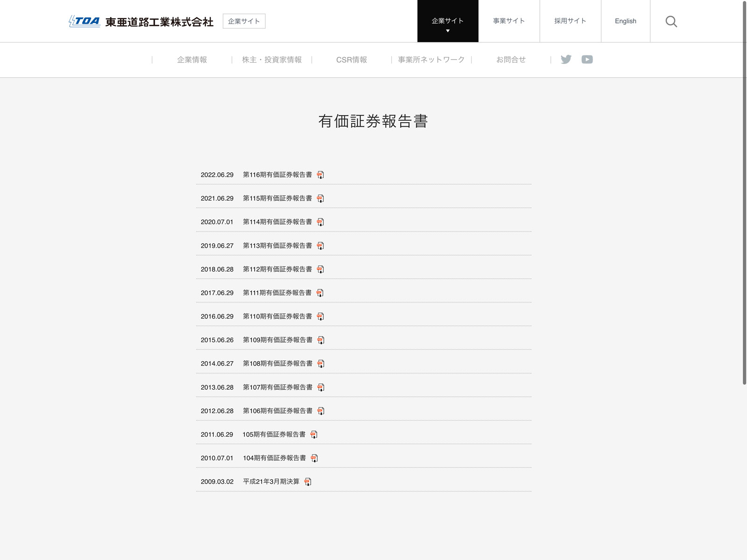Expand the 企業サイト tab dropdown arrow

pyautogui.click(x=448, y=31)
